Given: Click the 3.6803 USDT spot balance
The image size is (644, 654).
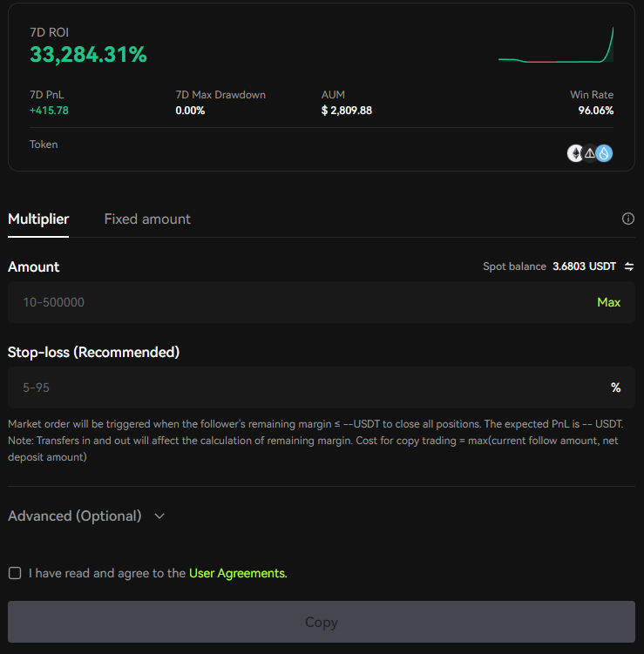Looking at the screenshot, I should pos(585,266).
